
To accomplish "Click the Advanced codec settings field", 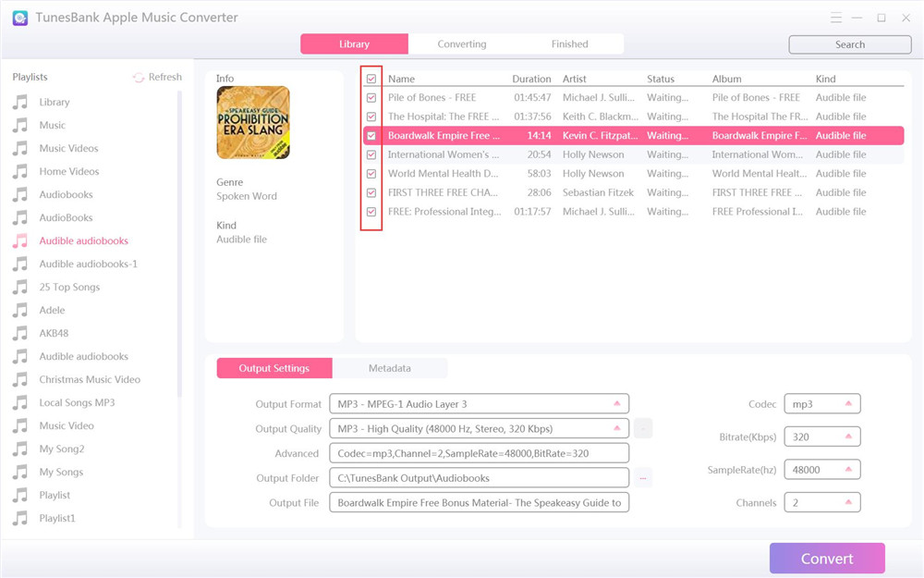I will coord(479,453).
